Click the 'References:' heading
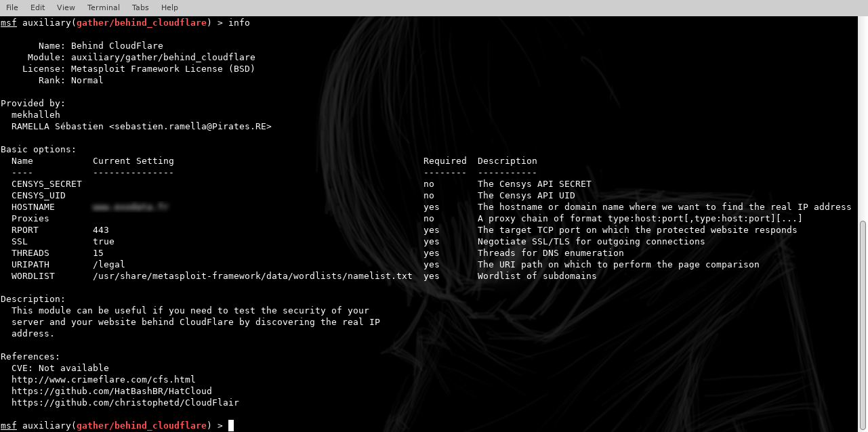This screenshot has height=432, width=868. coord(30,357)
